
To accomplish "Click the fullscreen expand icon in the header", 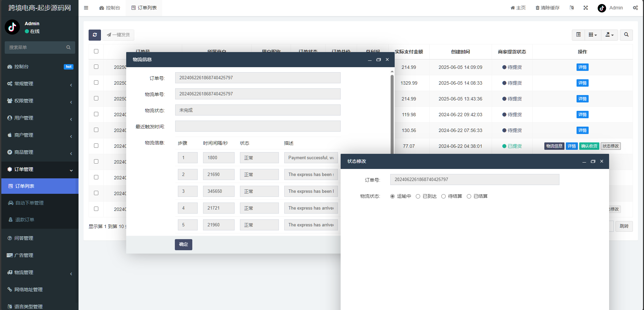I will (586, 8).
